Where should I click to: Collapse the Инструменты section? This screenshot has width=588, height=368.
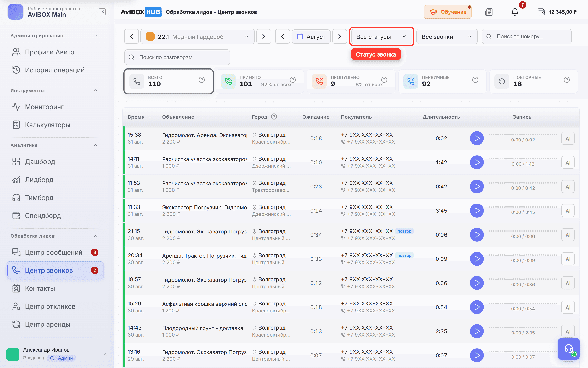[x=96, y=91]
